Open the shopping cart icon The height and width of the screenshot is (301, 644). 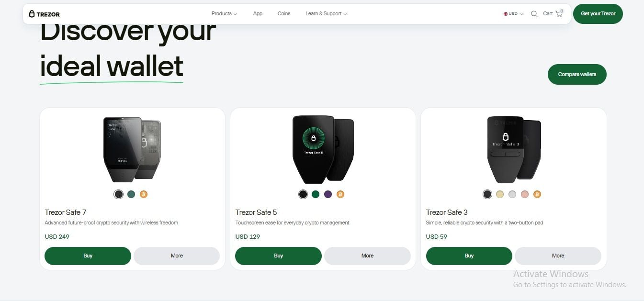coord(559,14)
